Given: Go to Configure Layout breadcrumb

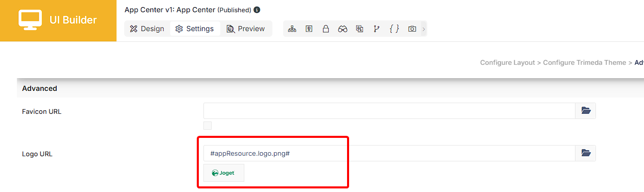Looking at the screenshot, I should pyautogui.click(x=508, y=62).
